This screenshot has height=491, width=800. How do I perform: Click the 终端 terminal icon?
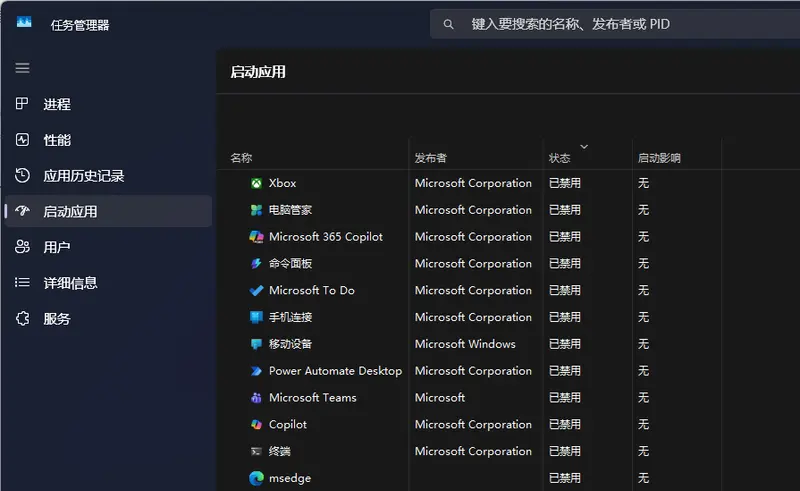click(x=256, y=451)
